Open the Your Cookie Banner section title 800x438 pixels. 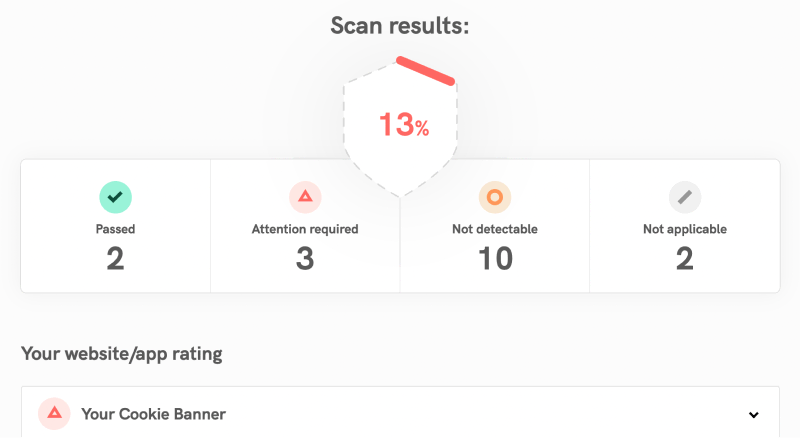pos(153,414)
